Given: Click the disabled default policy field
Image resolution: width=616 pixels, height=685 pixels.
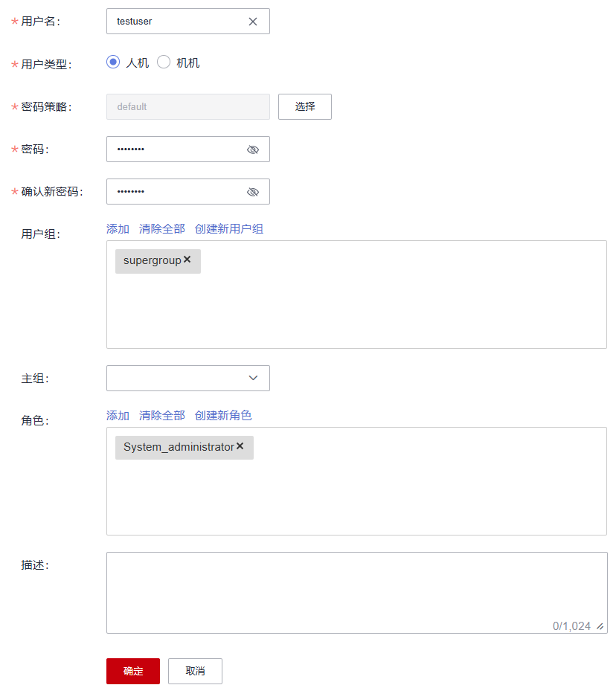Looking at the screenshot, I should tap(188, 106).
